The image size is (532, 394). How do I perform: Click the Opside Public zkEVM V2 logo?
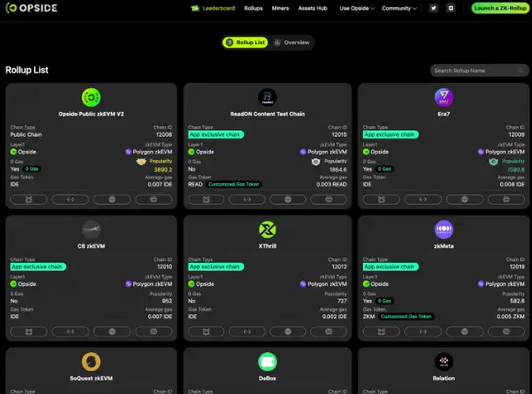tap(92, 97)
